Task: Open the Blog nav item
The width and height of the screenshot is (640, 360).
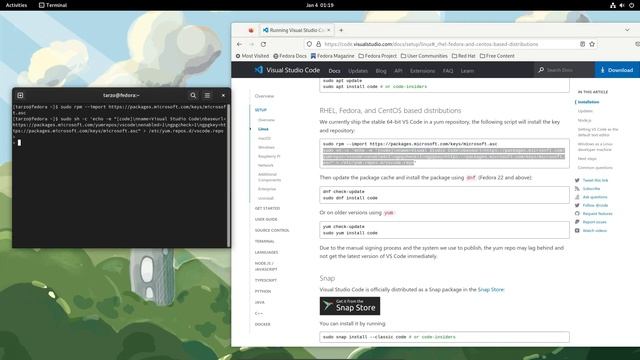Action: (381, 71)
